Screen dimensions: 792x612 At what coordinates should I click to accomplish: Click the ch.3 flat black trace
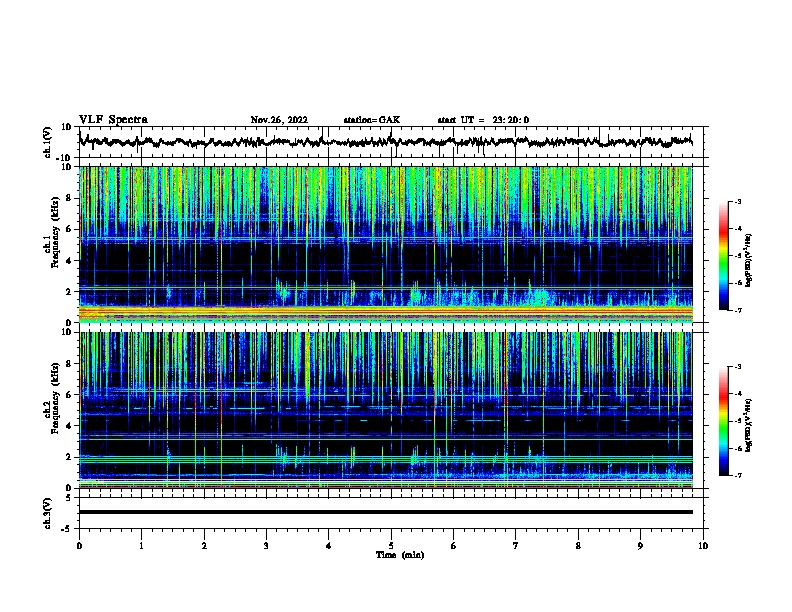pos(386,512)
